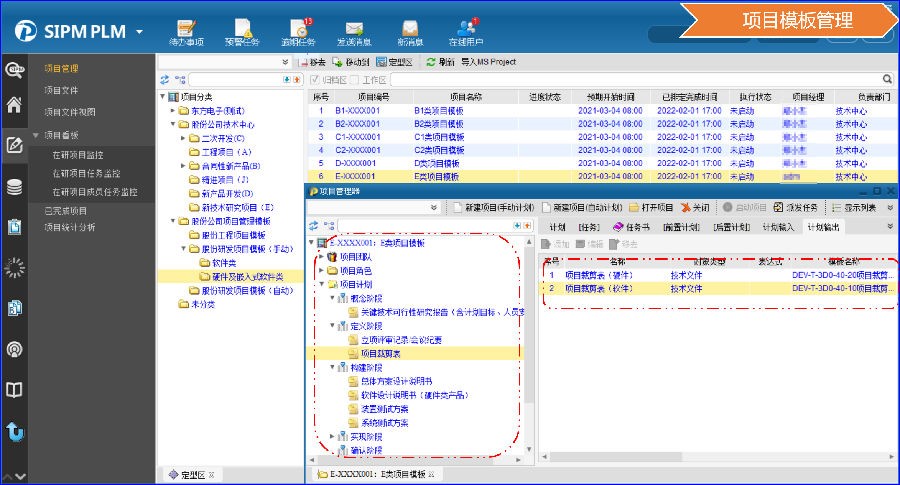The image size is (900, 485).
Task: Switch to the 任务书 tab
Action: pos(636,227)
